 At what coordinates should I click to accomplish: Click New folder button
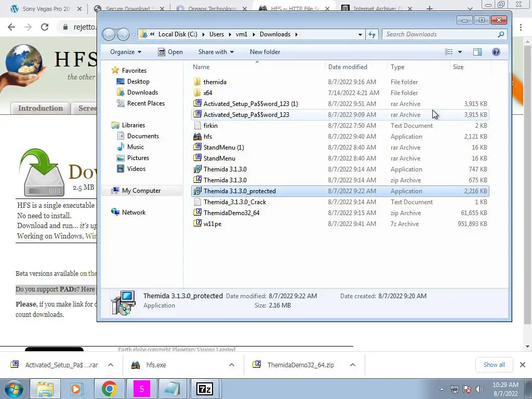click(x=265, y=52)
